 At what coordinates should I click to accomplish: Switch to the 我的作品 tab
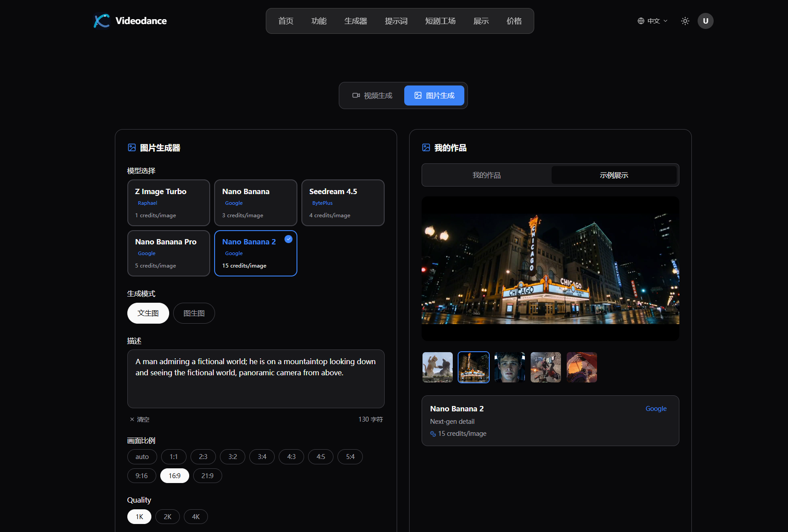486,175
